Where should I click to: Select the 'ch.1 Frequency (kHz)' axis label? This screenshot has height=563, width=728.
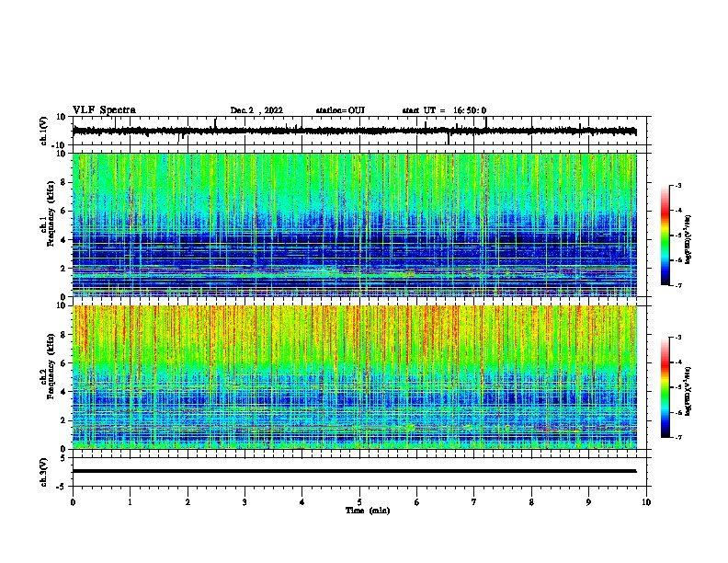tap(48, 213)
